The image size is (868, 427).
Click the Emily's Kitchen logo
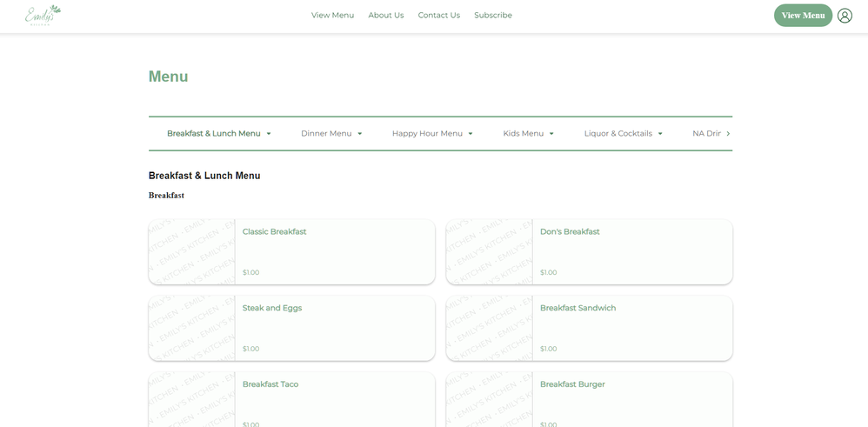[x=43, y=15]
